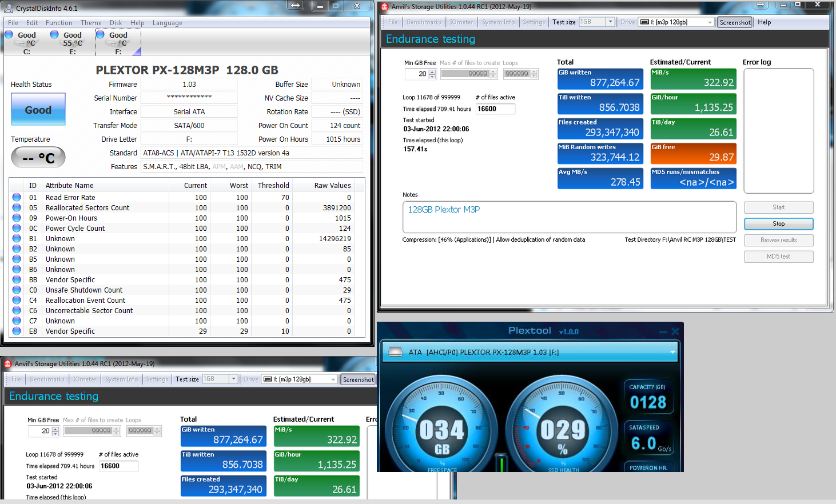Click the Plextool close X icon
836x504 pixels.
tap(675, 331)
